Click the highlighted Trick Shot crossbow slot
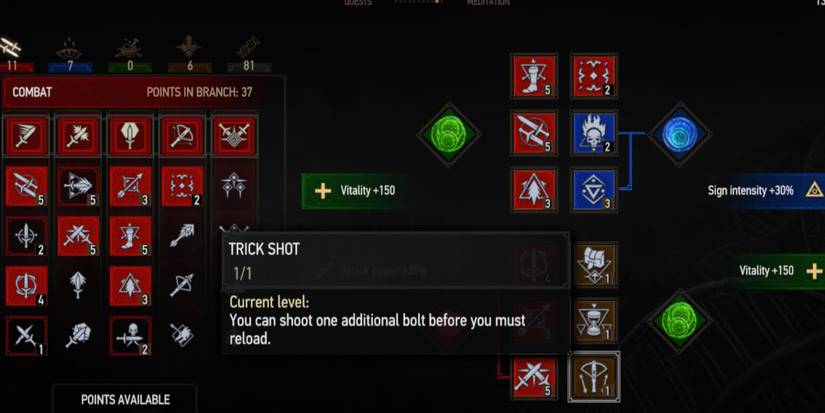Viewport: 825px width, 413px height. pos(594,377)
